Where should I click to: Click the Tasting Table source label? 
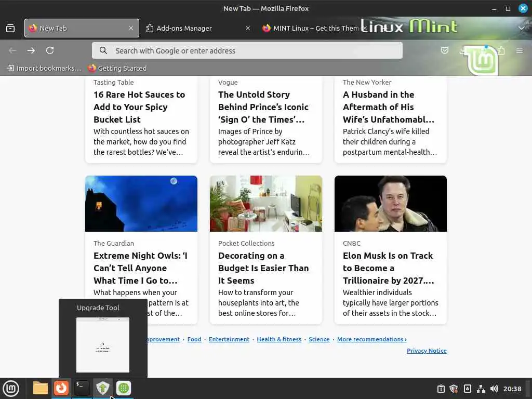tap(114, 82)
